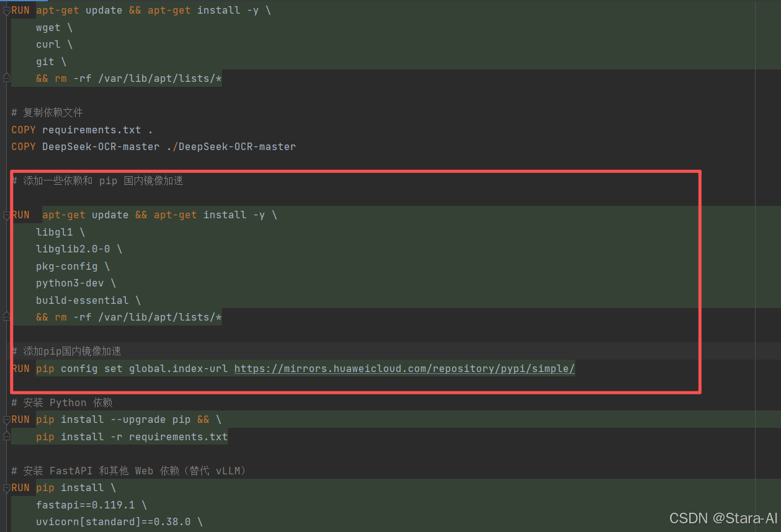The width and height of the screenshot is (781, 532).
Task: Place cursor on the git line
Action: [51, 62]
